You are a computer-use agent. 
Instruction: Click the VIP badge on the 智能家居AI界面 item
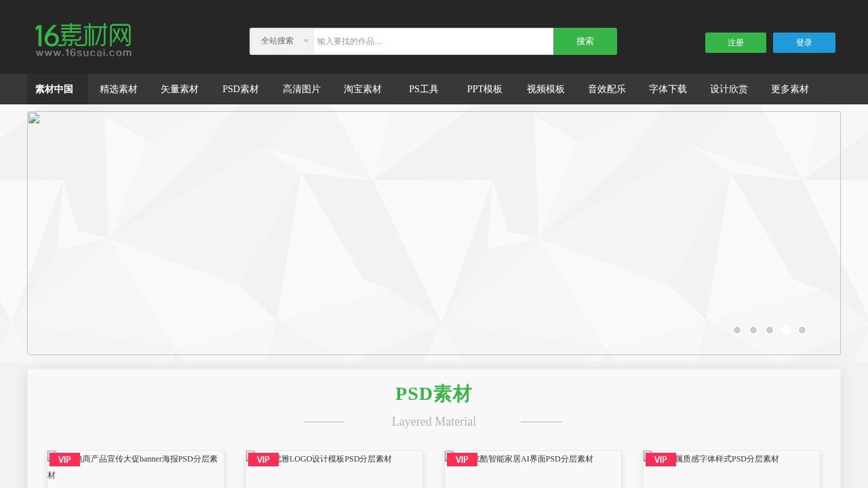pos(462,460)
